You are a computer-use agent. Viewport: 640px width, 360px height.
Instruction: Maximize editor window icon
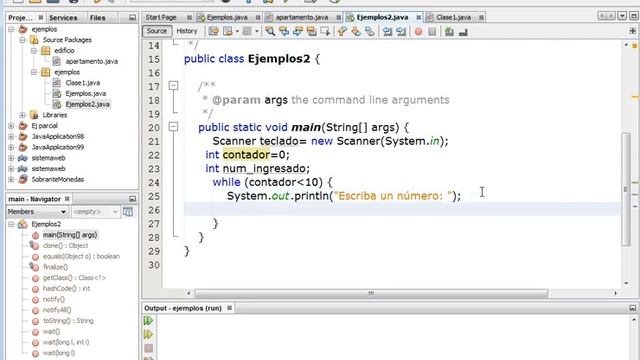[633, 16]
